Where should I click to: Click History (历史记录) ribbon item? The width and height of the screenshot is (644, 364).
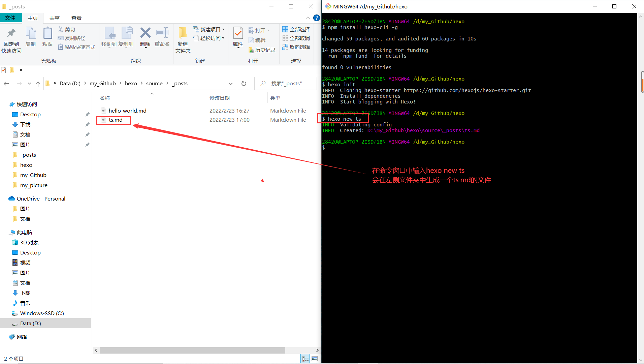[262, 50]
